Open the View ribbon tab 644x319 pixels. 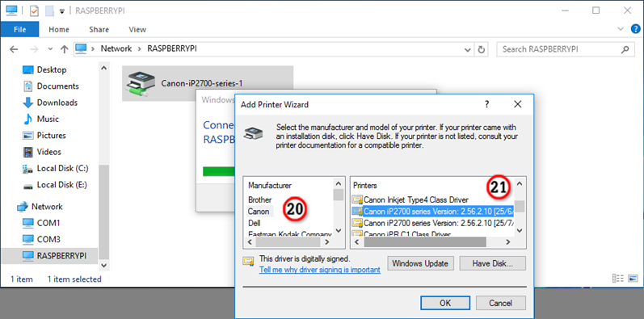click(137, 29)
